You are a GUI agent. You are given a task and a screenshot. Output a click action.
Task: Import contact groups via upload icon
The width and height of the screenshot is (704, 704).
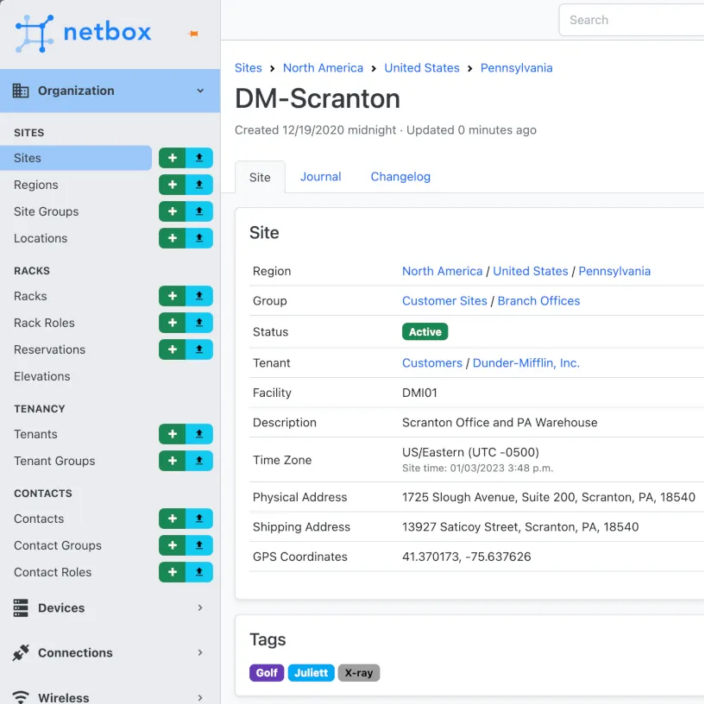point(199,546)
